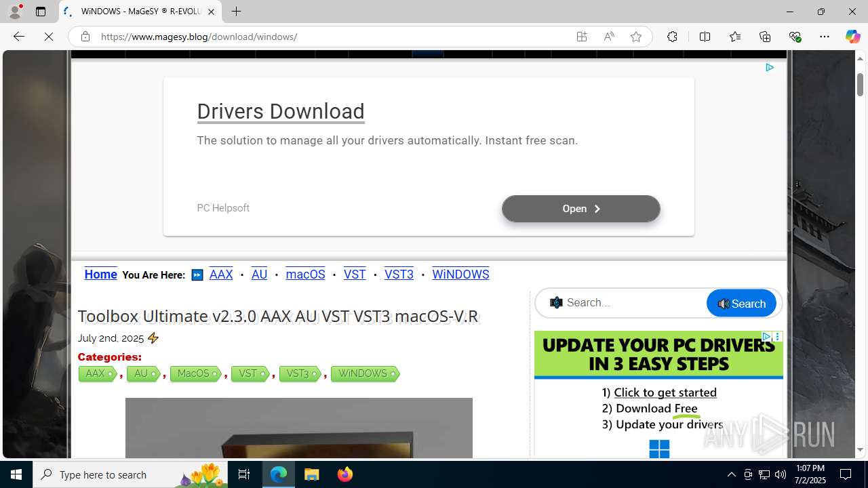Open File Explorer from taskbar
The width and height of the screenshot is (868, 488).
tap(312, 474)
